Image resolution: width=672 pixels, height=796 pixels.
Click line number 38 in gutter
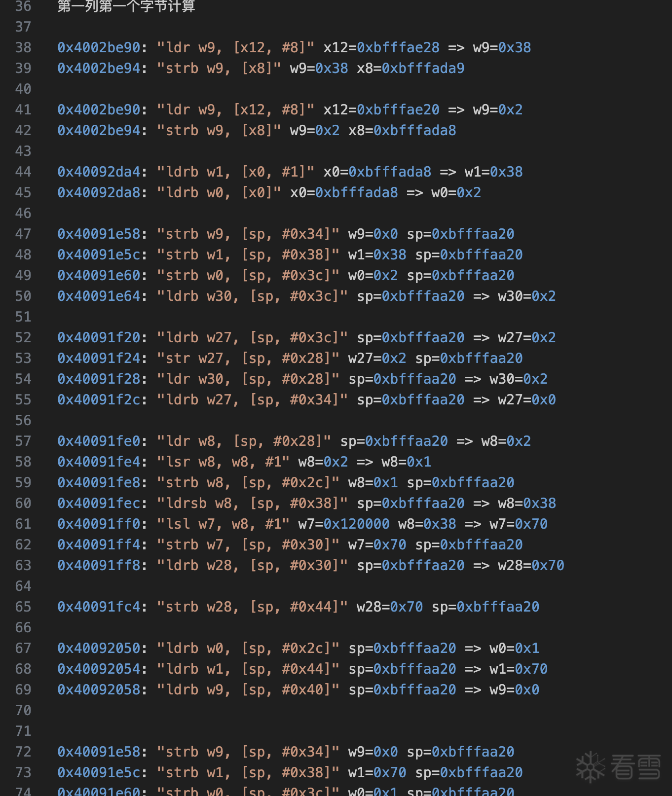pyautogui.click(x=23, y=47)
